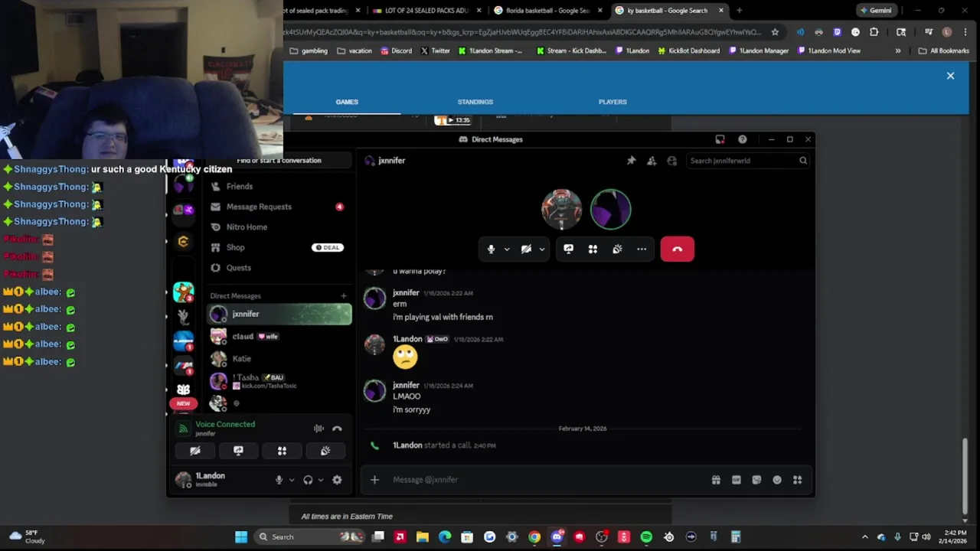Open soundboard from the voice connected panel
This screenshot has height=551, width=980.
pyautogui.click(x=325, y=451)
